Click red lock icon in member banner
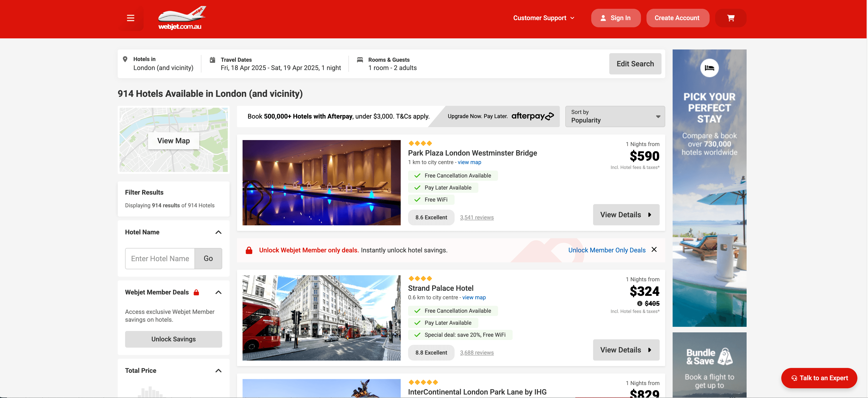The height and width of the screenshot is (398, 868). click(249, 250)
